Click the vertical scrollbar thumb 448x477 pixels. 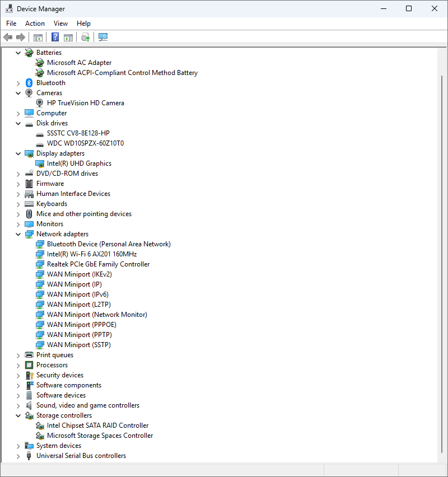(x=442, y=264)
